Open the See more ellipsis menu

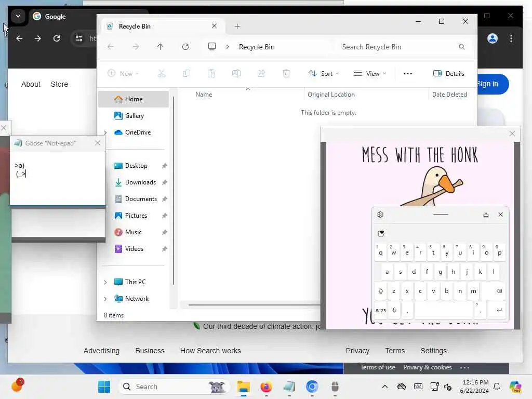(407, 73)
